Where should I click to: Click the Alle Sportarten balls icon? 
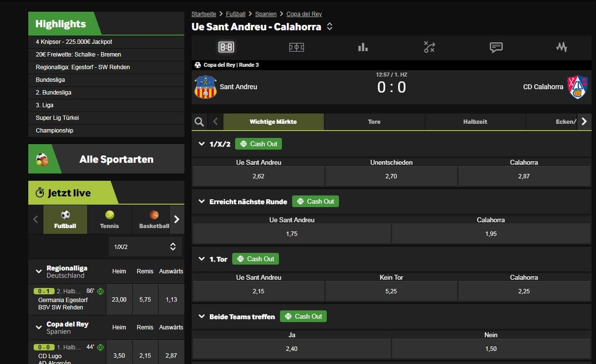click(x=42, y=159)
